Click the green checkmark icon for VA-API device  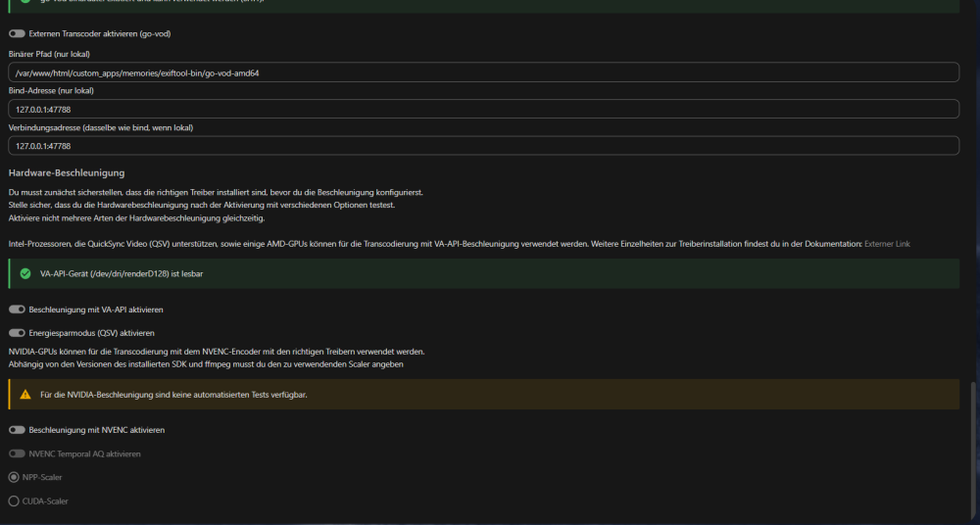click(25, 273)
